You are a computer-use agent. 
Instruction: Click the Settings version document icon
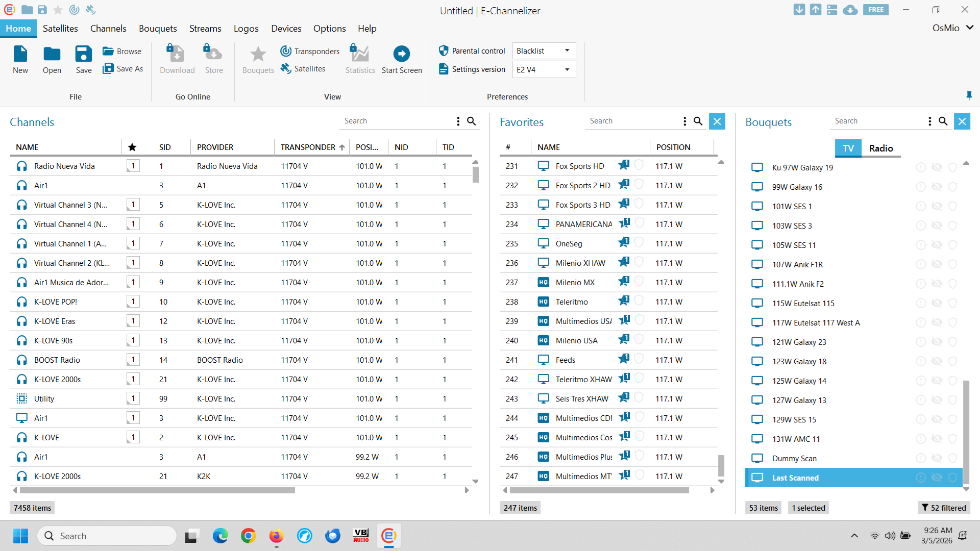pyautogui.click(x=444, y=69)
